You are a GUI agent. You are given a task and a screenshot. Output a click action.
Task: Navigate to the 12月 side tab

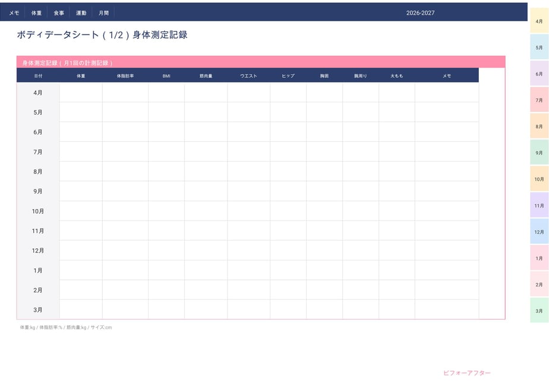(539, 232)
